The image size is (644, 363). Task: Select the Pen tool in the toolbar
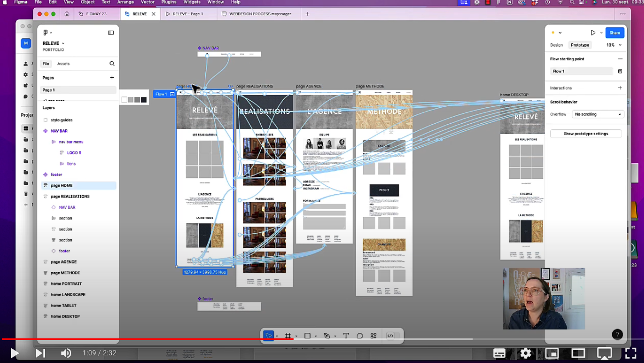(x=326, y=336)
